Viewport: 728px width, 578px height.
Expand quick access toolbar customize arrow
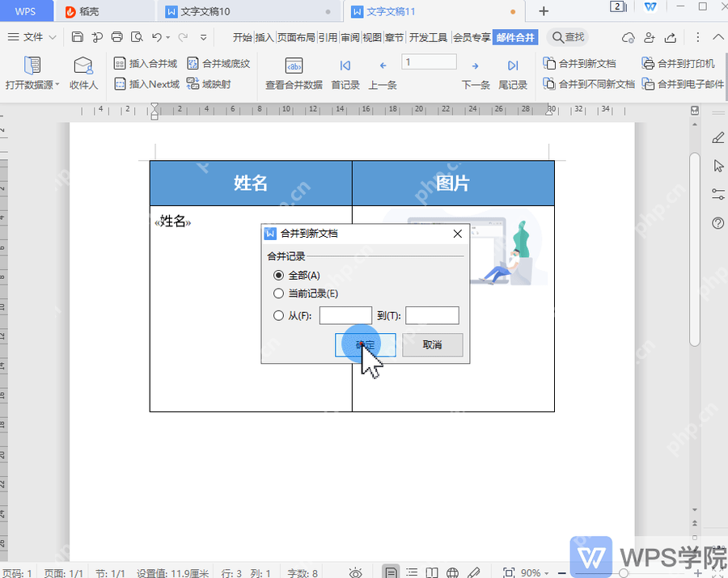[x=203, y=37]
